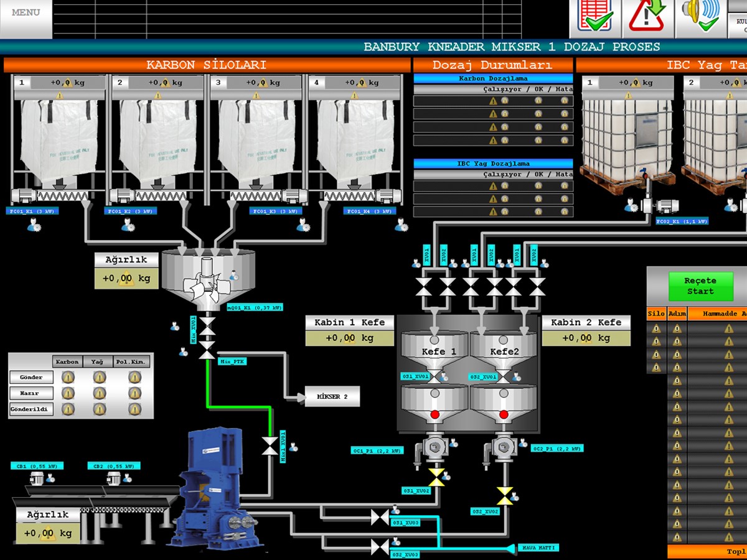
Task: Click the Gönderildi button
Action: (31, 409)
